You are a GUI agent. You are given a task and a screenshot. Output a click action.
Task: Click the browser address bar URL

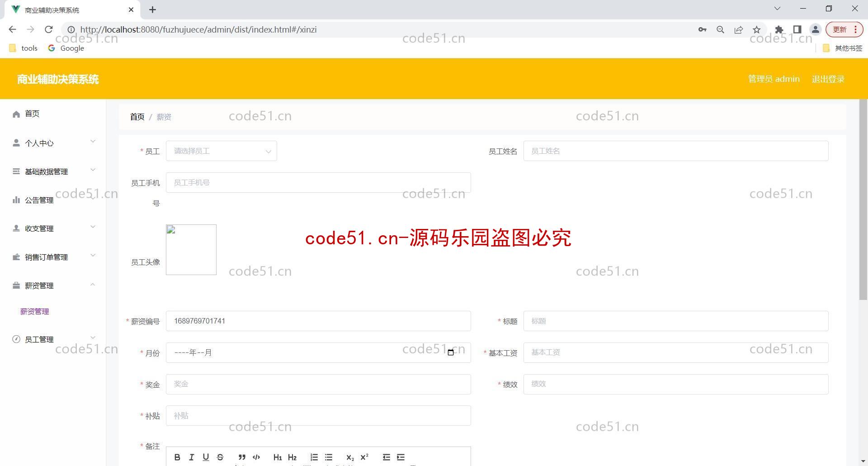(x=198, y=29)
